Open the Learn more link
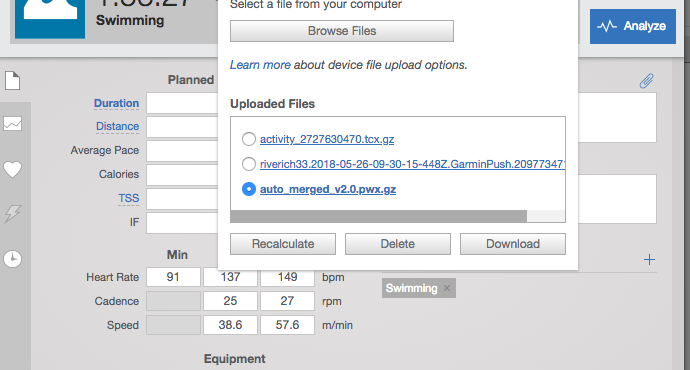Viewport: 690px width, 370px height. [x=260, y=65]
